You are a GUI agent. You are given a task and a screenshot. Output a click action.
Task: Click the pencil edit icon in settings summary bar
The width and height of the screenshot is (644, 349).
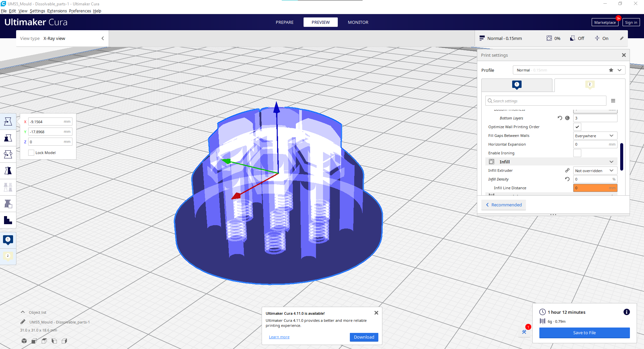click(x=622, y=38)
